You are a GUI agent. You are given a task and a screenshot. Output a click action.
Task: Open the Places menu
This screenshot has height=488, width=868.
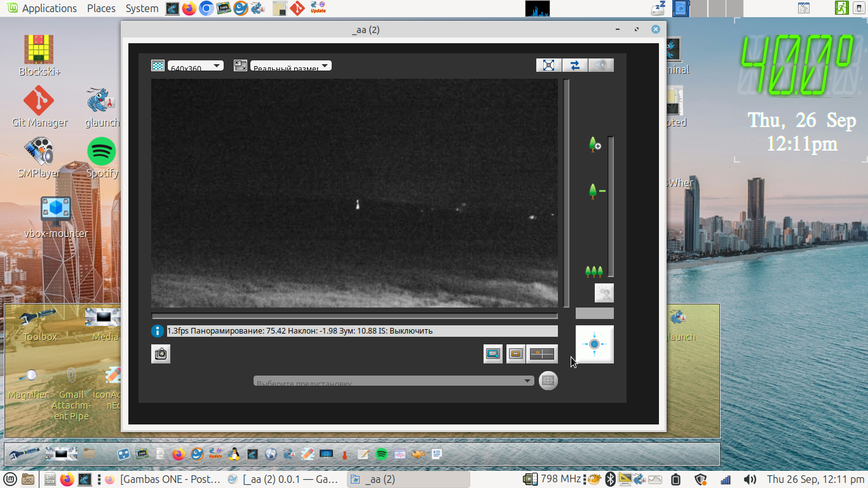pos(101,8)
